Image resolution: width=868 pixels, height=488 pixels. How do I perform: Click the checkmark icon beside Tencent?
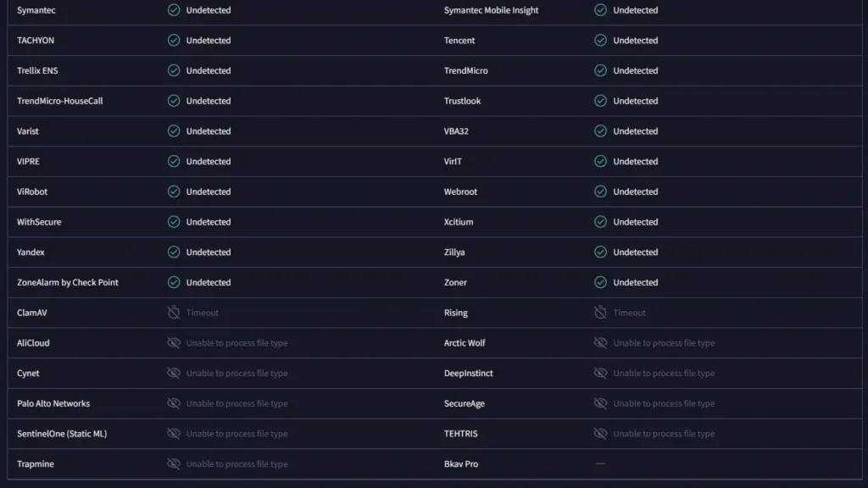tap(600, 41)
